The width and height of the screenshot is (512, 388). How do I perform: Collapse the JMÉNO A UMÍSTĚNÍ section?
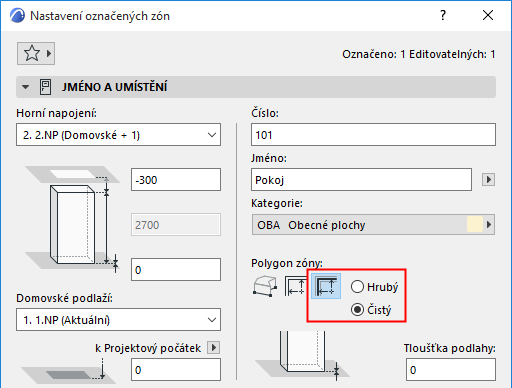(x=25, y=87)
